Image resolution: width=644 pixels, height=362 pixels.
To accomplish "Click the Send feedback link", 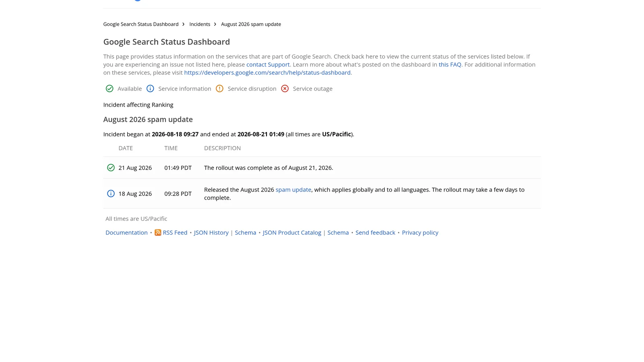I will 376,232.
